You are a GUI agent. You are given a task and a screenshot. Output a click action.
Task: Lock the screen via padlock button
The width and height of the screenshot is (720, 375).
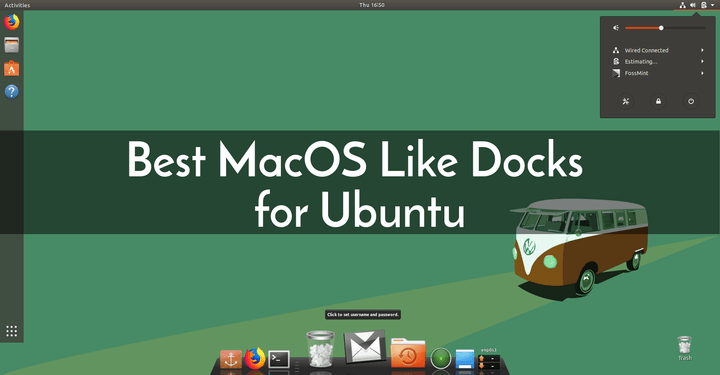tap(658, 101)
